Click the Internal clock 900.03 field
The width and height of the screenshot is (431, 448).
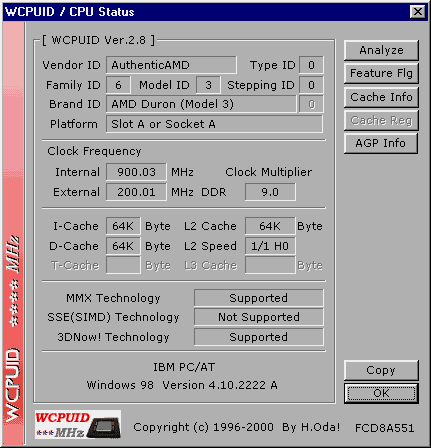(x=136, y=172)
